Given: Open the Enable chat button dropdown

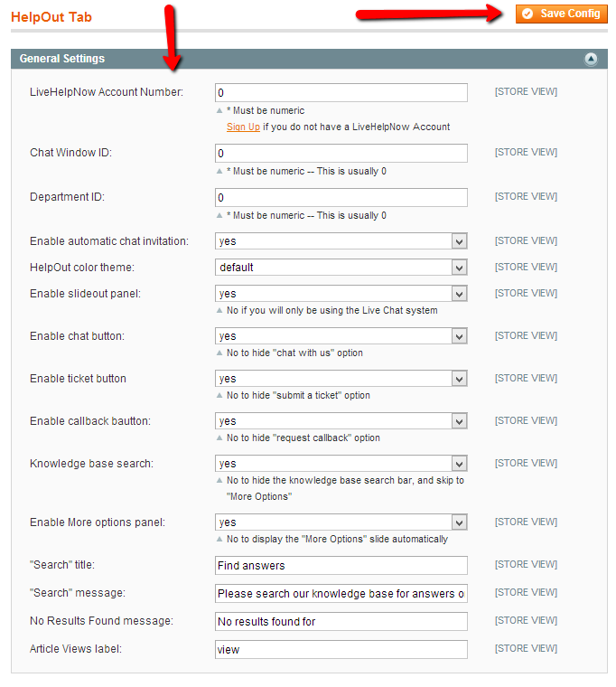Looking at the screenshot, I should coord(341,336).
